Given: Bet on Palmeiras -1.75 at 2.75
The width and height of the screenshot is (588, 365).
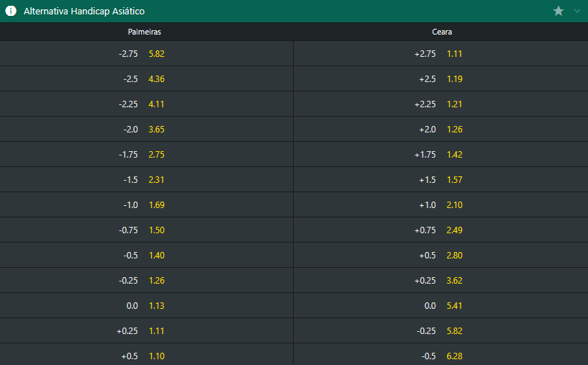Looking at the screenshot, I should (146, 154).
